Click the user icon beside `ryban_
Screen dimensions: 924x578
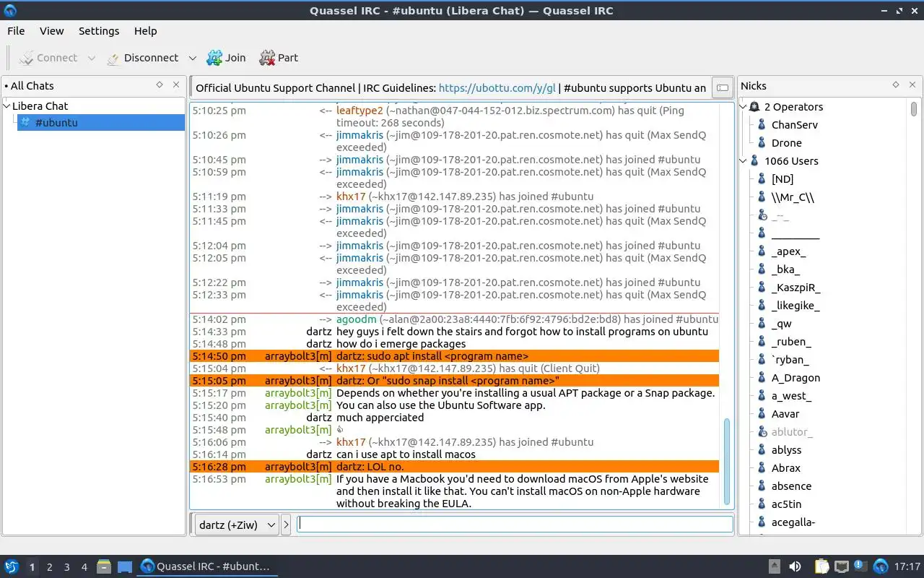coord(762,360)
